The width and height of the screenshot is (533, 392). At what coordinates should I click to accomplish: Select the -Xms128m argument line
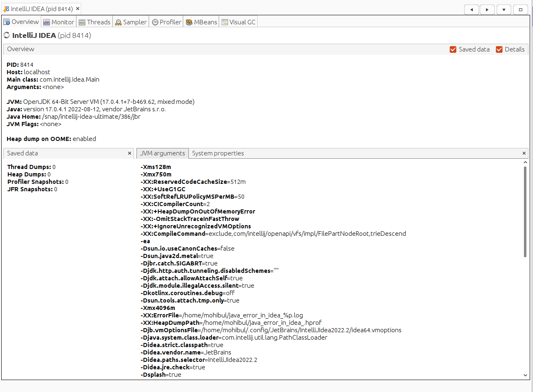click(x=156, y=167)
